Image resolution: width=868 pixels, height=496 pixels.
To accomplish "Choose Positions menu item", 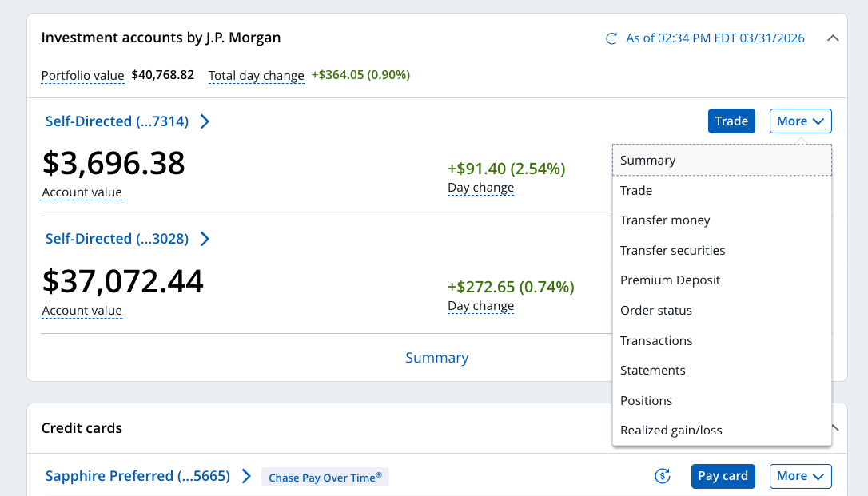I will click(722, 400).
